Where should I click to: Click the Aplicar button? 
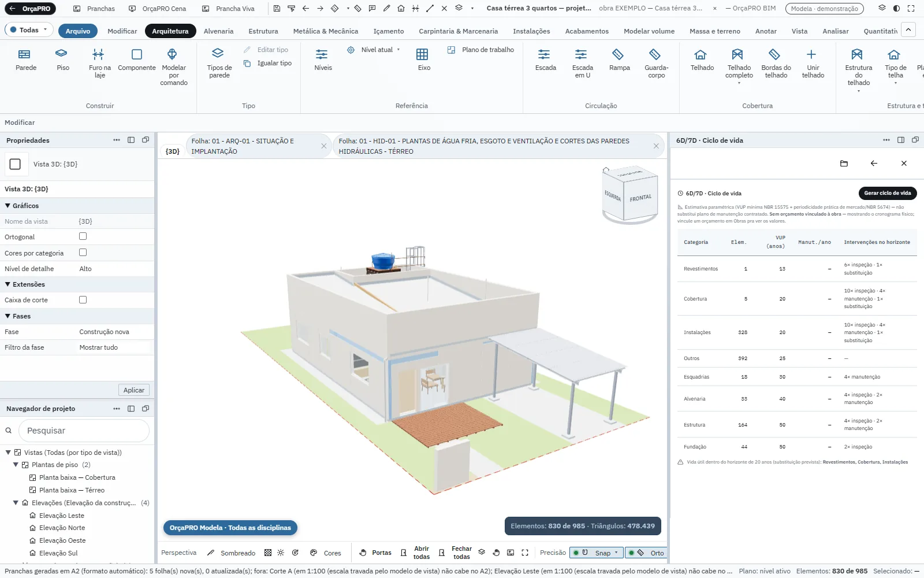click(x=134, y=390)
